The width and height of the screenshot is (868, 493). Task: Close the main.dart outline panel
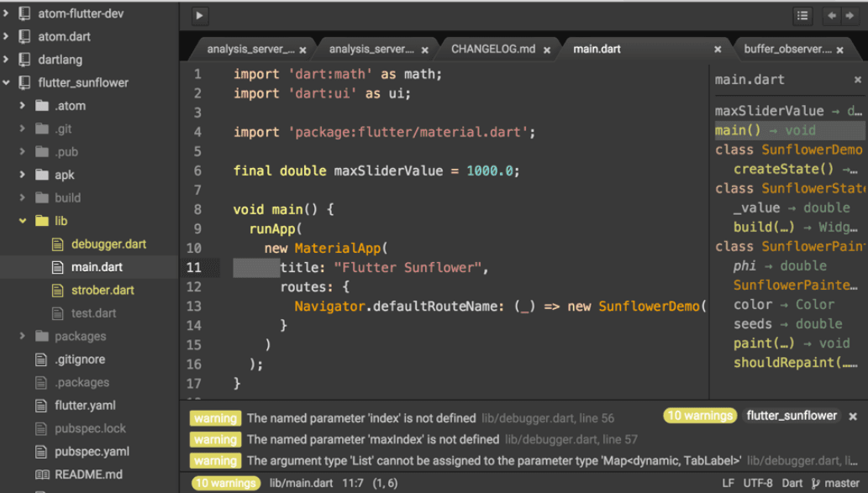[x=857, y=80]
